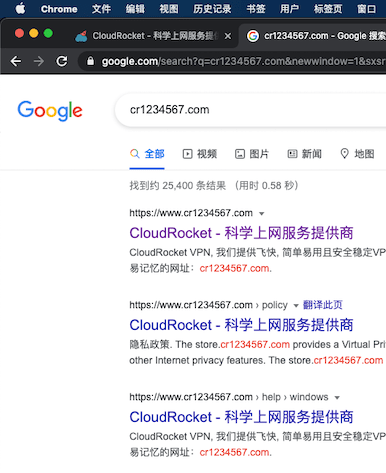Switch to 视频 results tab

point(200,154)
